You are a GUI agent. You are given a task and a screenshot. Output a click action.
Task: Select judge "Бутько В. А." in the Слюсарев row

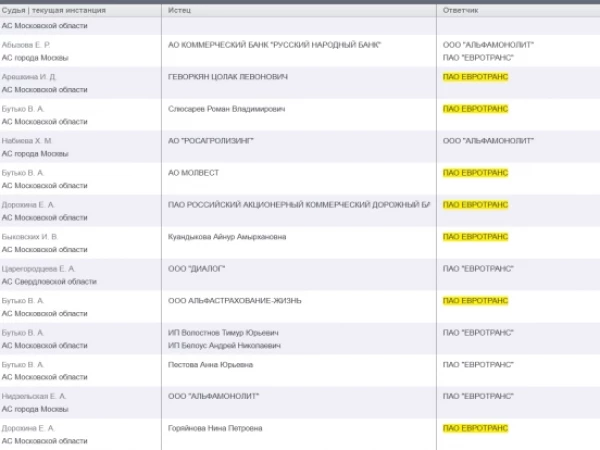(23, 109)
